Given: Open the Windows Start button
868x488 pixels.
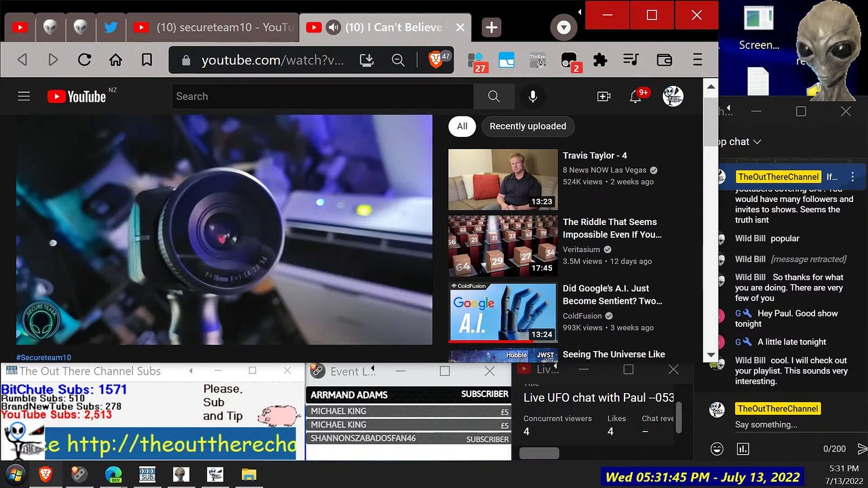Looking at the screenshot, I should (x=16, y=474).
